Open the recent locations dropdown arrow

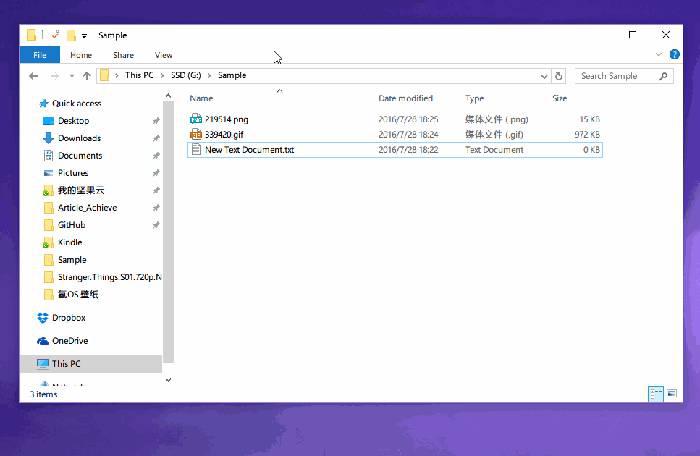(x=71, y=76)
